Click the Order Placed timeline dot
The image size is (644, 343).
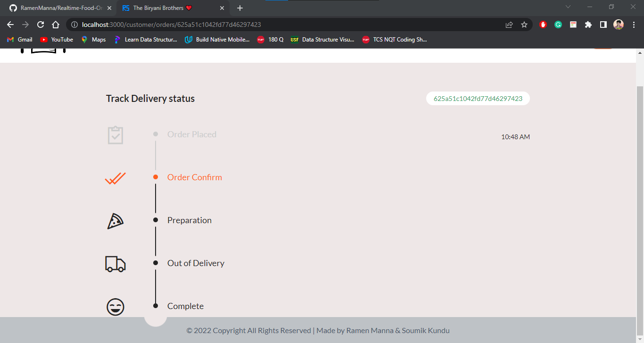point(156,134)
